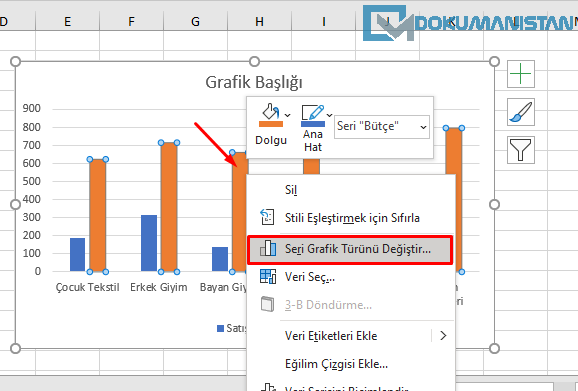Choose Seri Grafik Türünü Değiştir option
The width and height of the screenshot is (578, 391).
tap(350, 249)
